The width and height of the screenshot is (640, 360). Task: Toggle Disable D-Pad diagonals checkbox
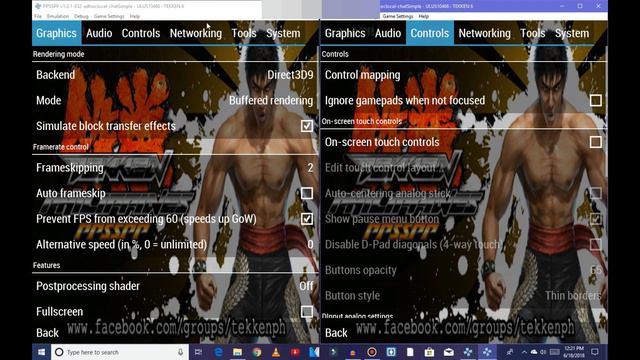coord(596,244)
